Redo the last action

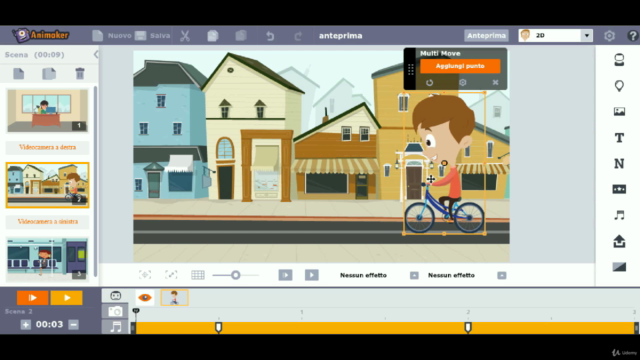[298, 36]
